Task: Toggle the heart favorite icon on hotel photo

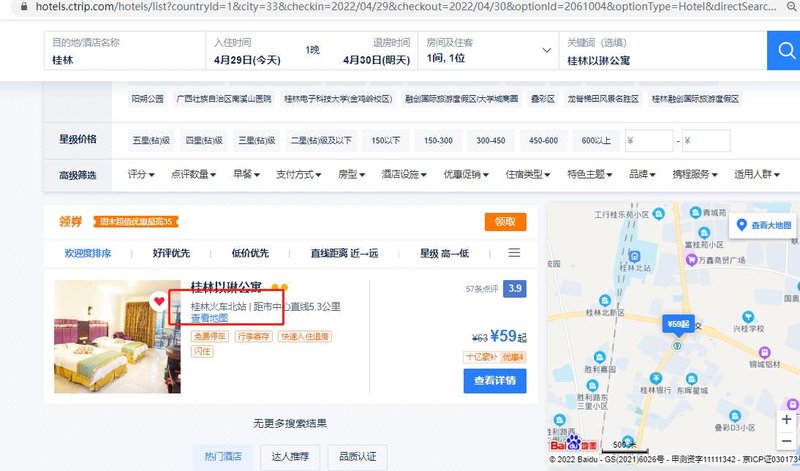Action: [x=159, y=301]
